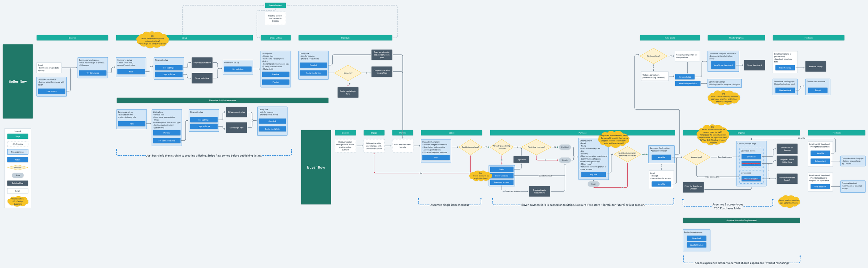Image resolution: width=868 pixels, height=268 pixels.
Task: Click the Open questions cloud in the Legend
Action: pyautogui.click(x=18, y=201)
